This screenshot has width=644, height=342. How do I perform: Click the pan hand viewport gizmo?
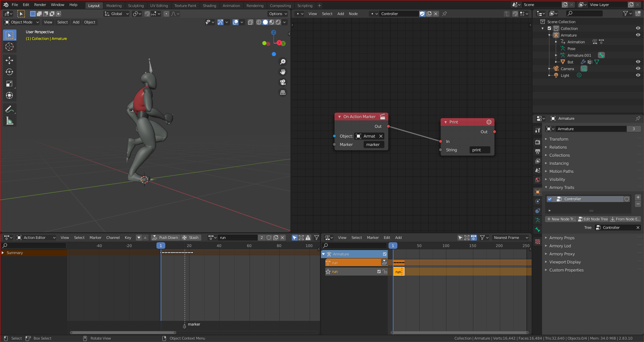283,72
